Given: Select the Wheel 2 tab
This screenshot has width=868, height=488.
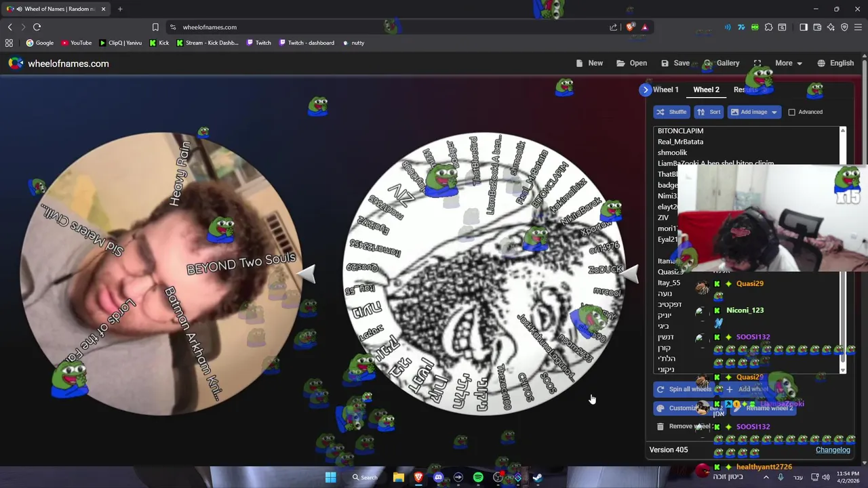Looking at the screenshot, I should tap(706, 89).
